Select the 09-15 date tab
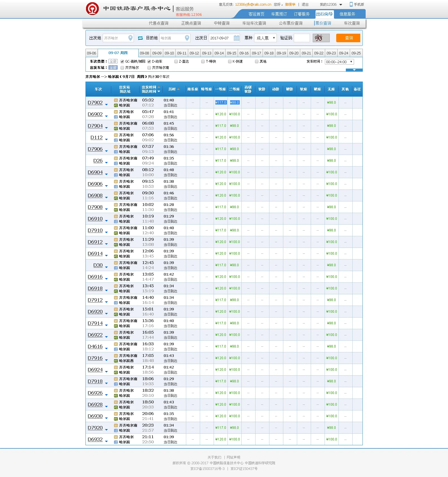Viewport: 448px width, 477px height. pyautogui.click(x=231, y=53)
